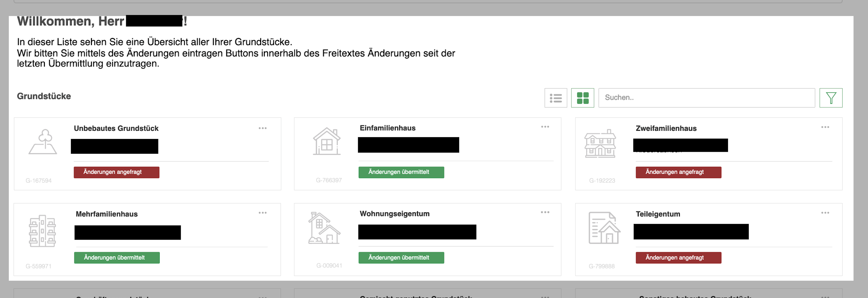Click property ID G-766397
Screen dimensions: 868x298
pos(329,180)
